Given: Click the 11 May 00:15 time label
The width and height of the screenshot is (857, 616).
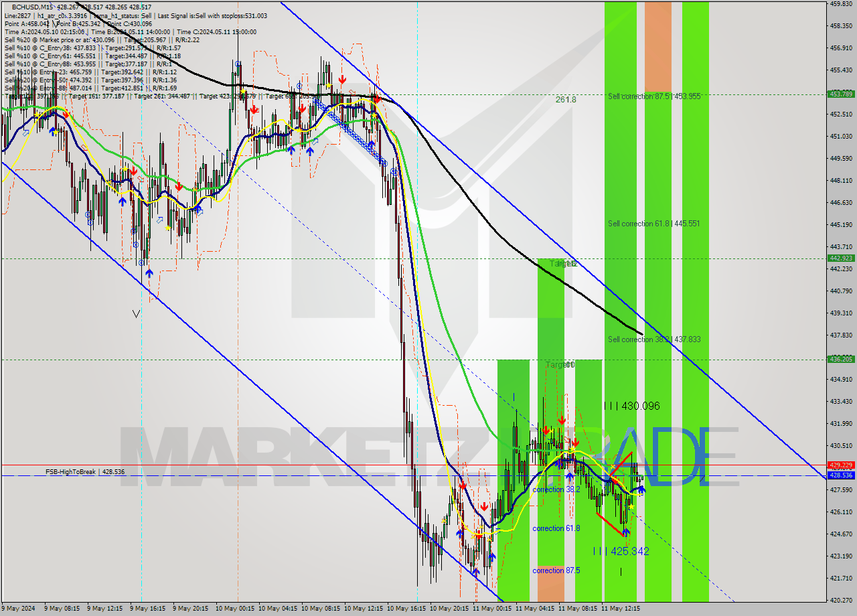Looking at the screenshot, I should click(491, 609).
